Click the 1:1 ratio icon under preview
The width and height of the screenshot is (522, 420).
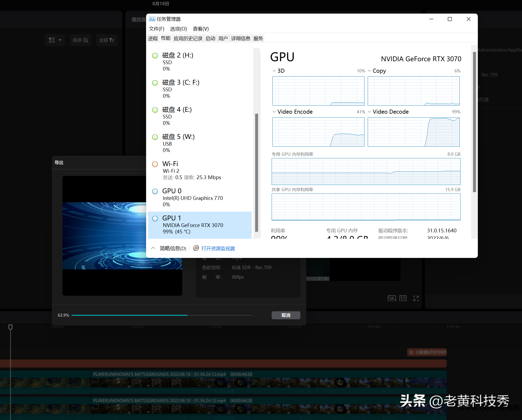(403, 298)
